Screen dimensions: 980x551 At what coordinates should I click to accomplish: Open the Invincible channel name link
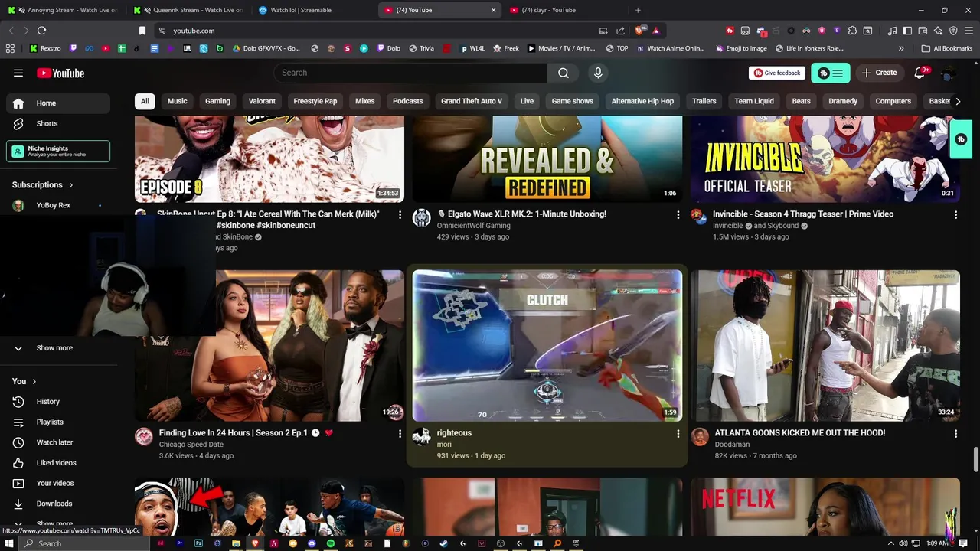click(x=728, y=226)
